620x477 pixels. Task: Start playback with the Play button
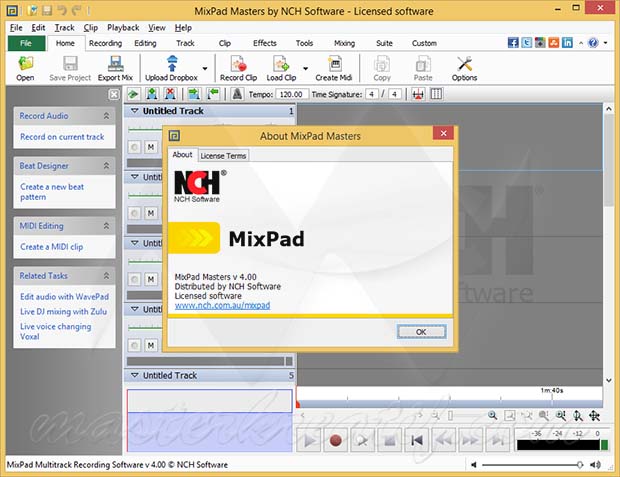(310, 440)
